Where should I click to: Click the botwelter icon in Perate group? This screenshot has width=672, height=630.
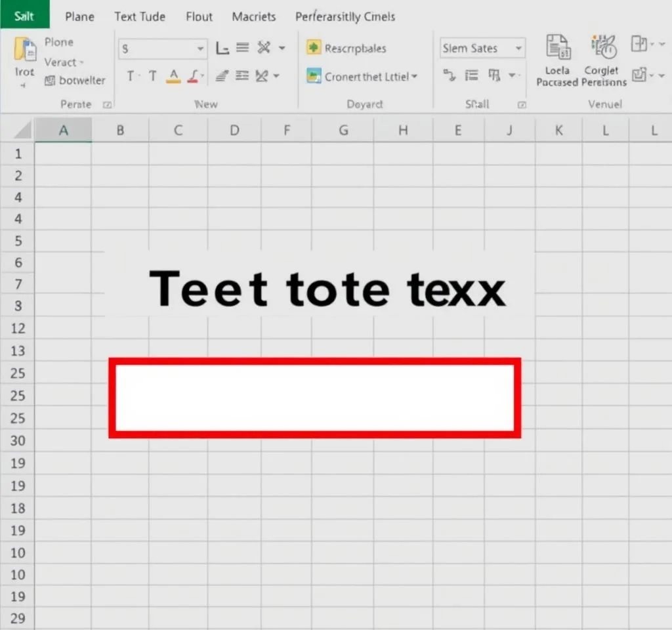pyautogui.click(x=50, y=81)
